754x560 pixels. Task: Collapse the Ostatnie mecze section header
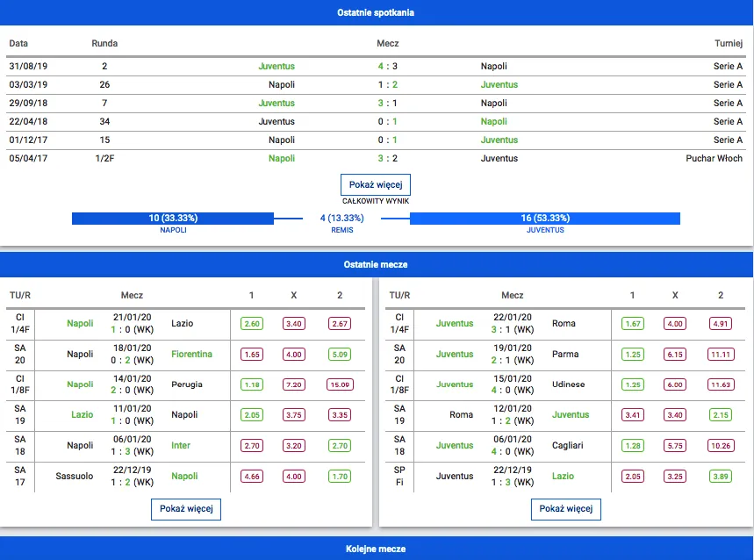pyautogui.click(x=376, y=264)
